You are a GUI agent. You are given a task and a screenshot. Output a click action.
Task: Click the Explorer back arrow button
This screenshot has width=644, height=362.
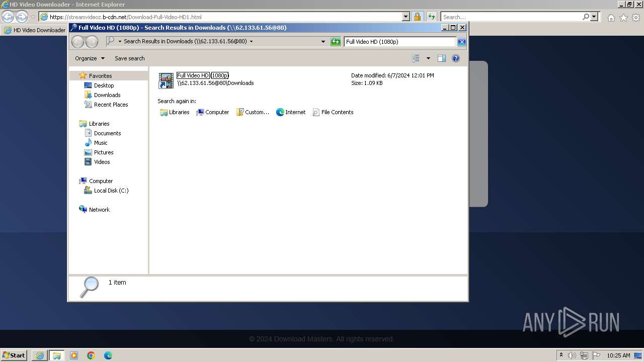tap(77, 42)
